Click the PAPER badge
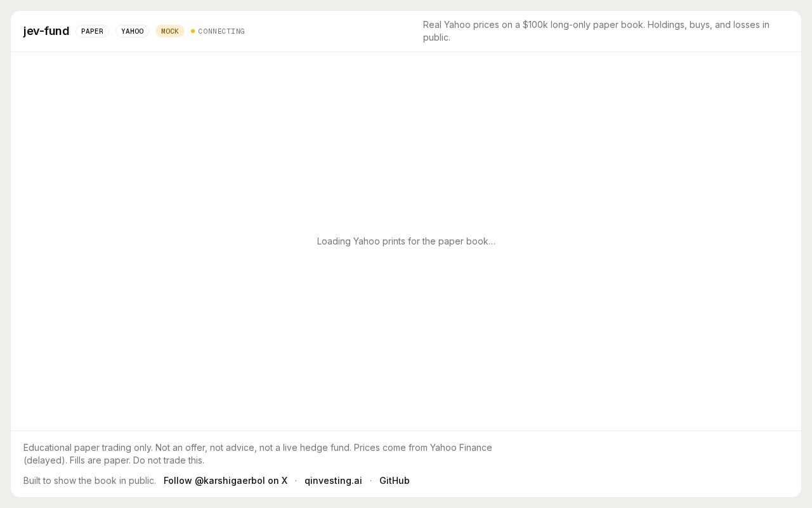Viewport: 812px width, 508px height. 92,31
